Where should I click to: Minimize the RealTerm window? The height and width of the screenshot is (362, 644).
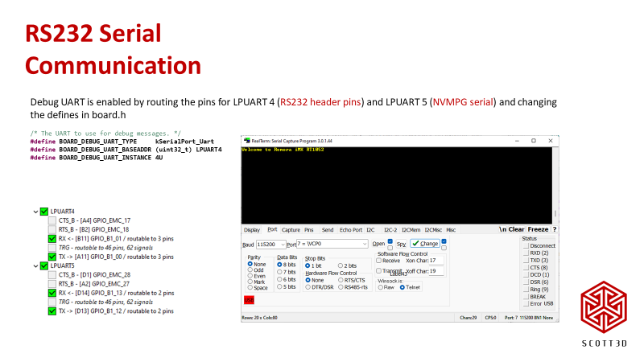(x=517, y=141)
